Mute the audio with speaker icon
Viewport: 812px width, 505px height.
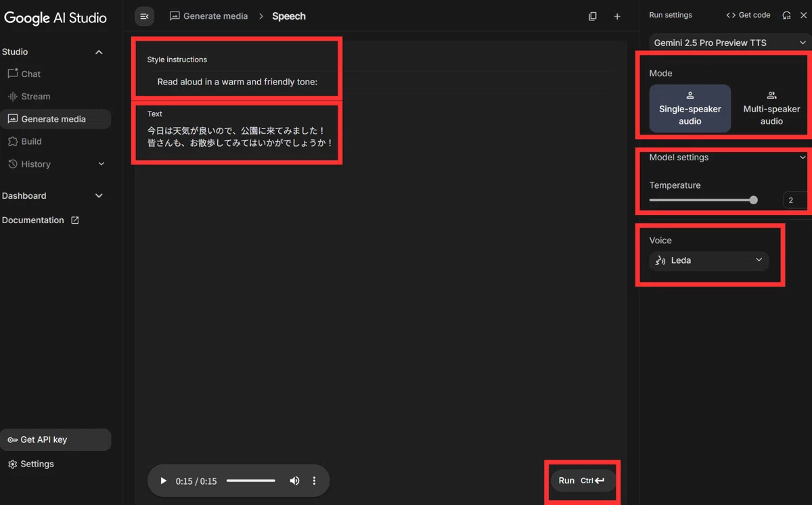[294, 481]
